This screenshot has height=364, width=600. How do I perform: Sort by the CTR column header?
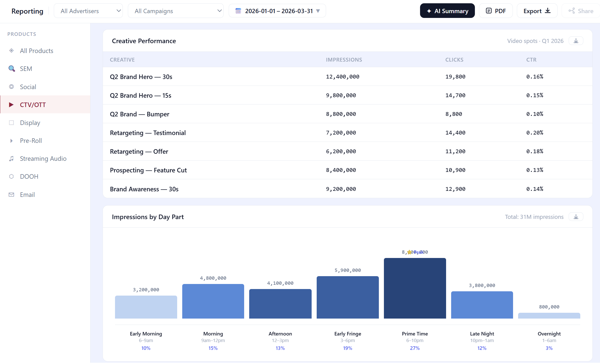coord(531,60)
